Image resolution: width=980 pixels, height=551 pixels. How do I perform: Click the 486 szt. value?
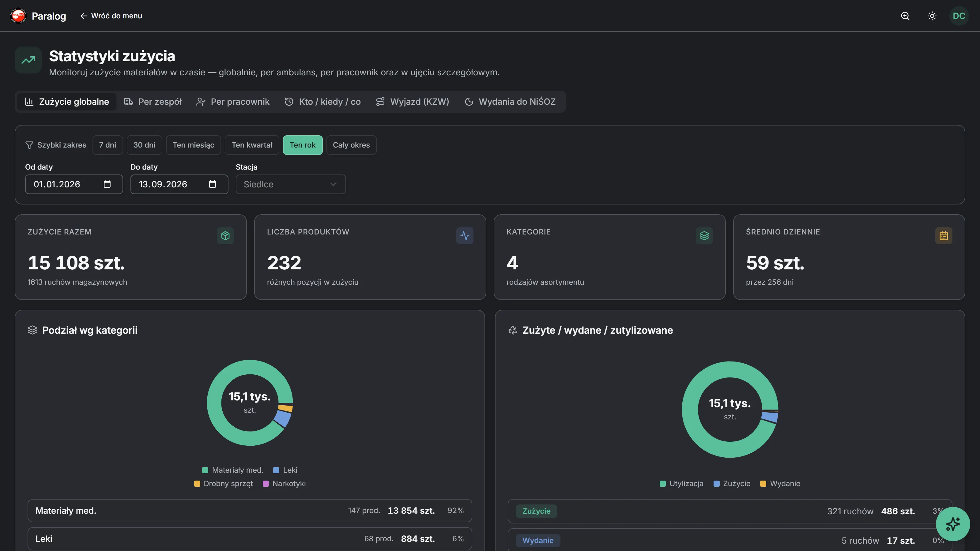point(898,511)
